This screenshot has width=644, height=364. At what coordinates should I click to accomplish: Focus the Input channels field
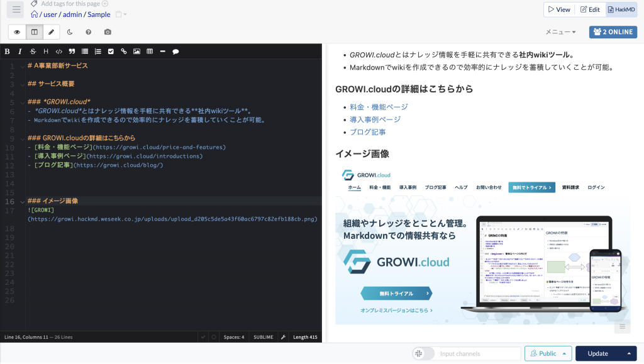pyautogui.click(x=478, y=354)
